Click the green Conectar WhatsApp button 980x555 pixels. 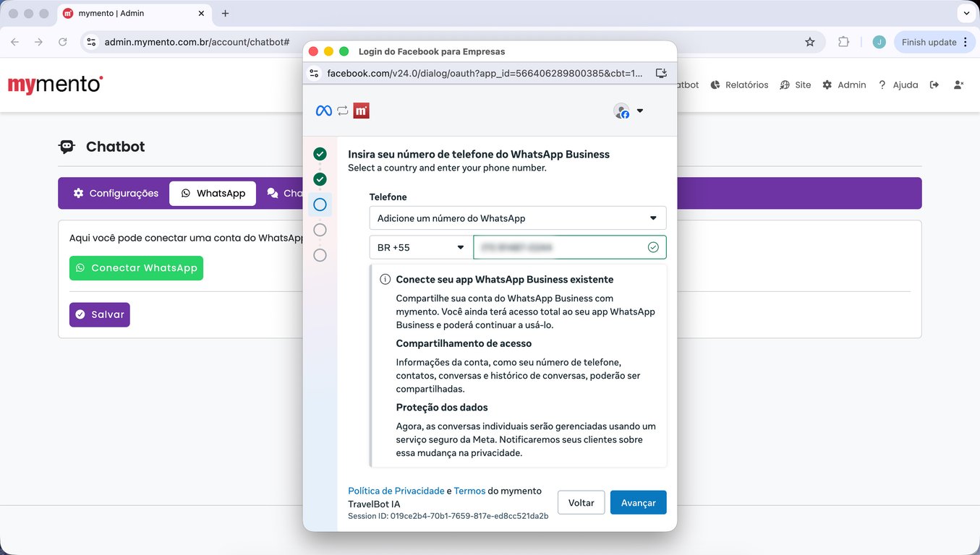click(x=136, y=268)
